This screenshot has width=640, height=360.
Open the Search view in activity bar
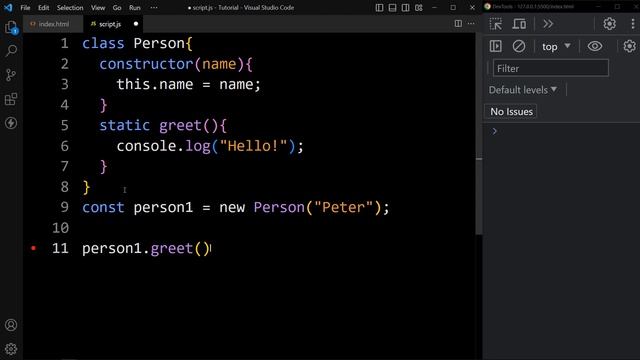[x=11, y=51]
